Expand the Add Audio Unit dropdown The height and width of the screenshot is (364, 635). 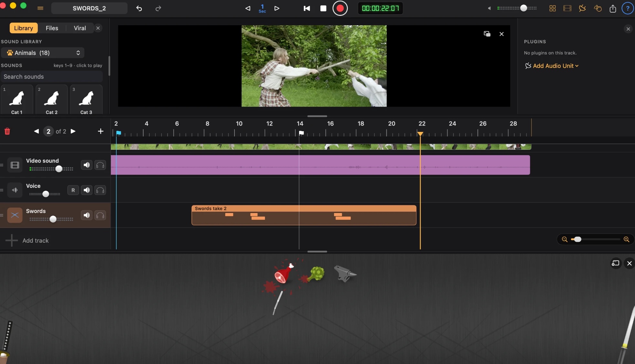(x=552, y=66)
